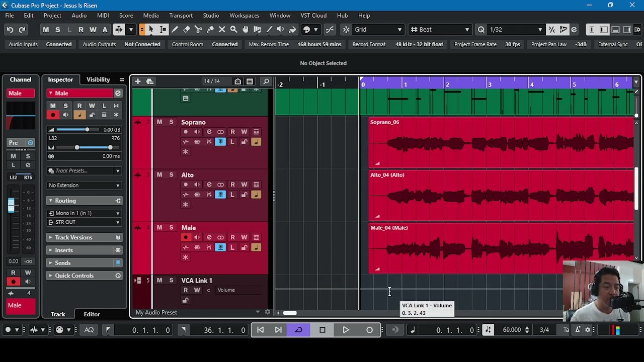Image resolution: width=644 pixels, height=362 pixels.
Task: Mute the Soprano track
Action: 159,122
